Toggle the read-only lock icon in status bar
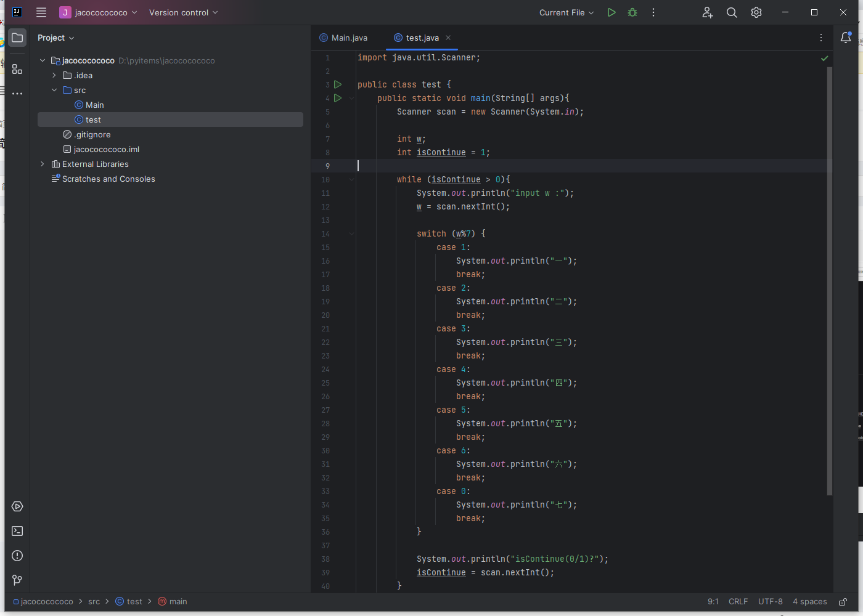 (x=843, y=602)
